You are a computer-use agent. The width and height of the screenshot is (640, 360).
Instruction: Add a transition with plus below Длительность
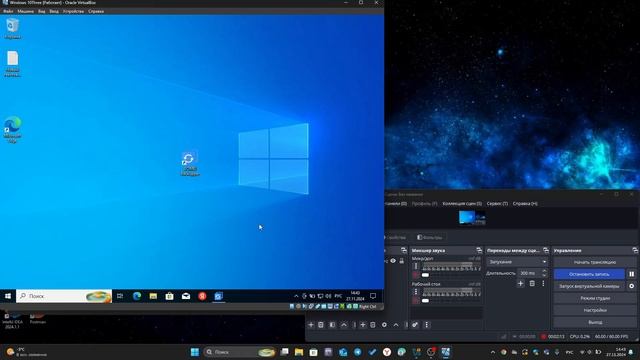[520, 283]
